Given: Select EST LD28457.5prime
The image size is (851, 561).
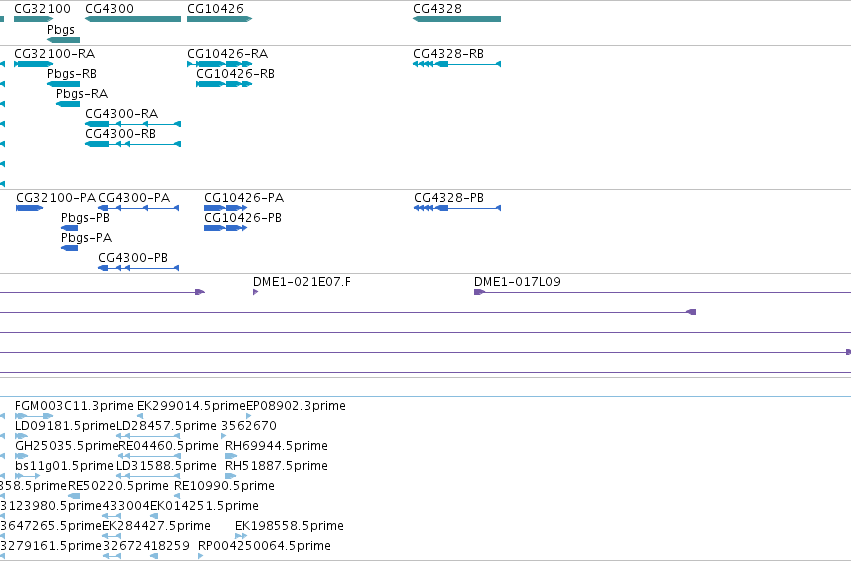Looking at the screenshot, I should (166, 426).
